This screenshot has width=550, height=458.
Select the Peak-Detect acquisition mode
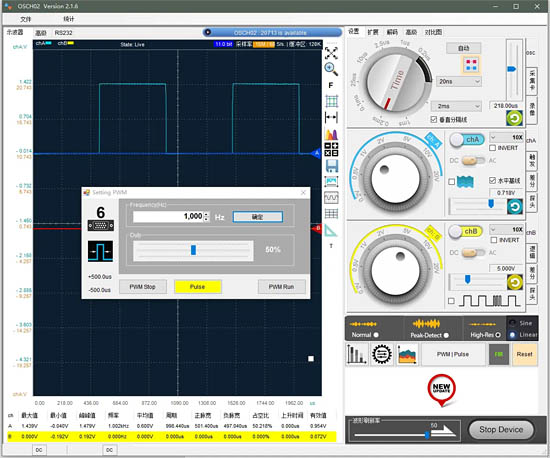pos(446,335)
